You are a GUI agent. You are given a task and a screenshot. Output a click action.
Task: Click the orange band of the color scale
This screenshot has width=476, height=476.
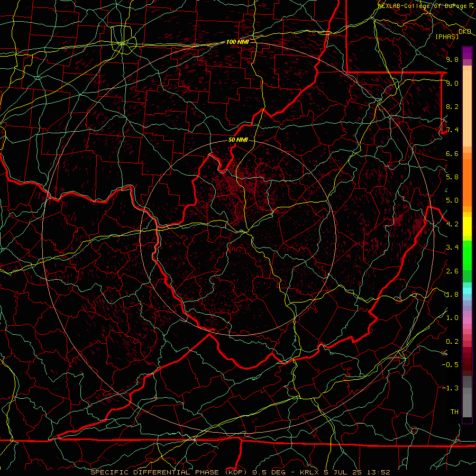(x=467, y=182)
